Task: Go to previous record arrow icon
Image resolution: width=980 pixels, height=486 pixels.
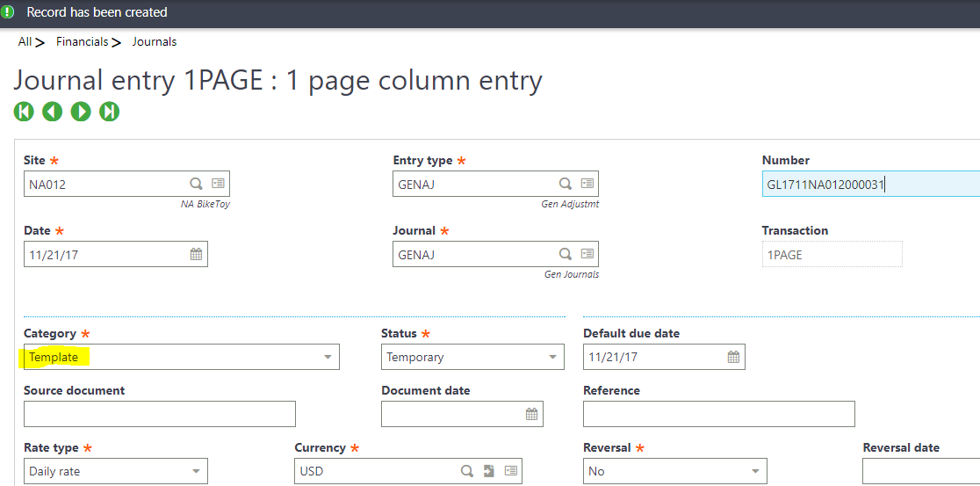Action: pyautogui.click(x=52, y=112)
